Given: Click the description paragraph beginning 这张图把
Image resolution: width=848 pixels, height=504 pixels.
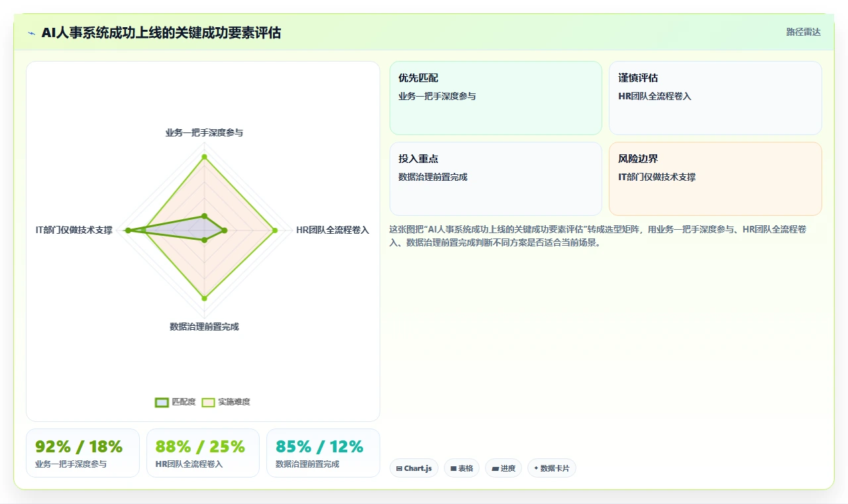Looking at the screenshot, I should coord(598,236).
